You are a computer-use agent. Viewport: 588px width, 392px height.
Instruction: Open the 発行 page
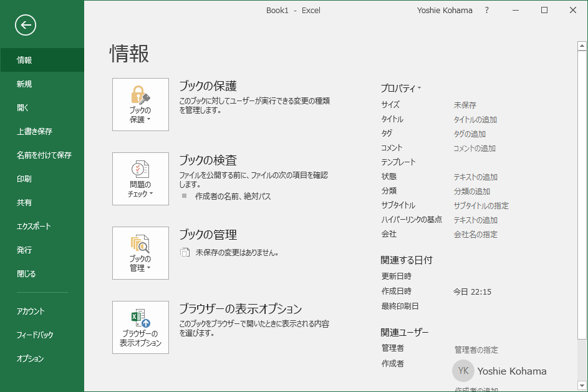click(42, 250)
